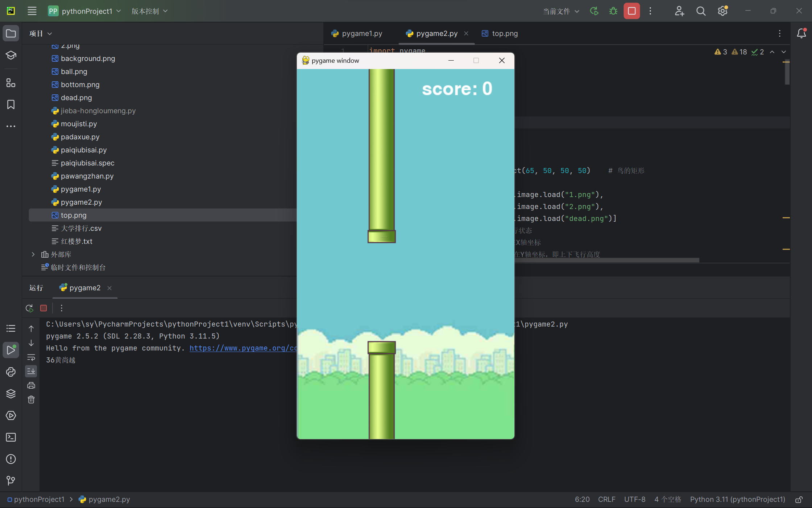Open the Debug bug icon
The image size is (812, 508).
[613, 11]
